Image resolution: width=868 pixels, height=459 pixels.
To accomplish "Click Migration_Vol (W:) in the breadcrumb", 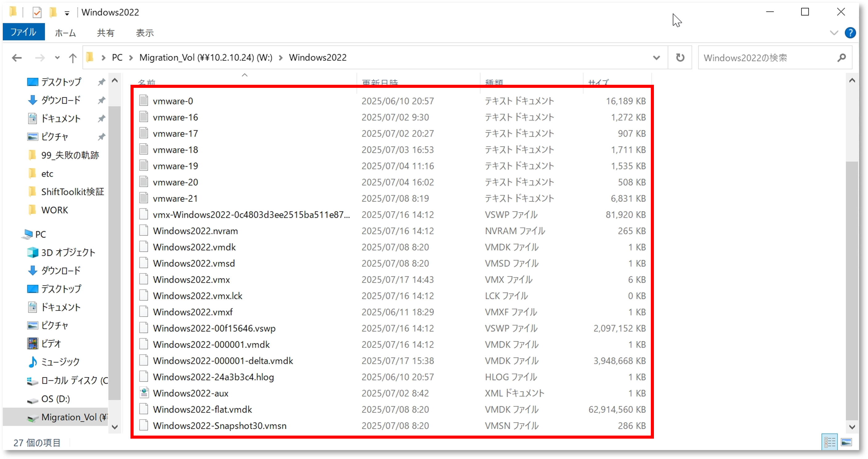I will pos(205,58).
